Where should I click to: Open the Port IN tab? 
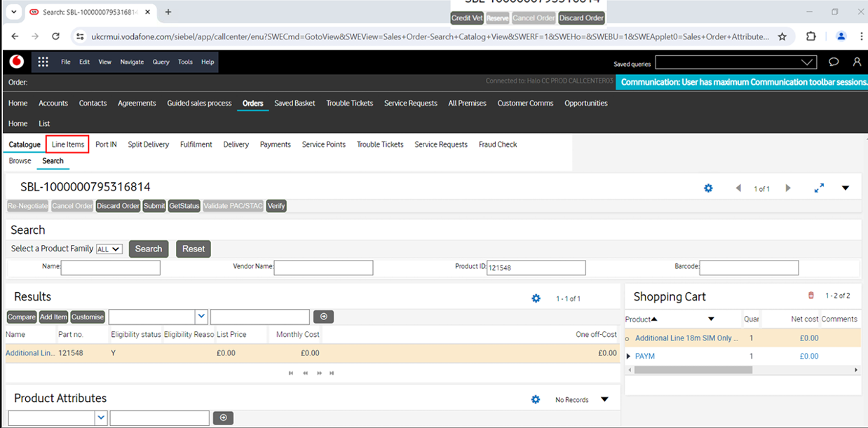(x=106, y=144)
